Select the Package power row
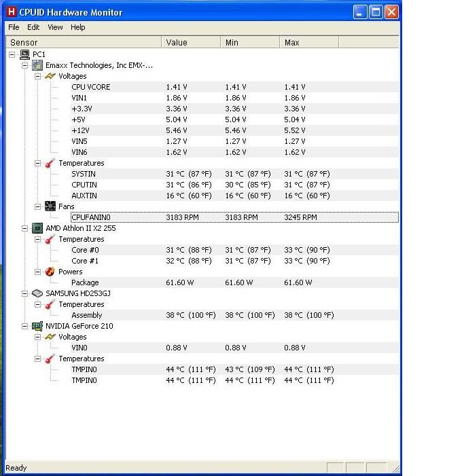This screenshot has width=464, height=476. pos(234,282)
